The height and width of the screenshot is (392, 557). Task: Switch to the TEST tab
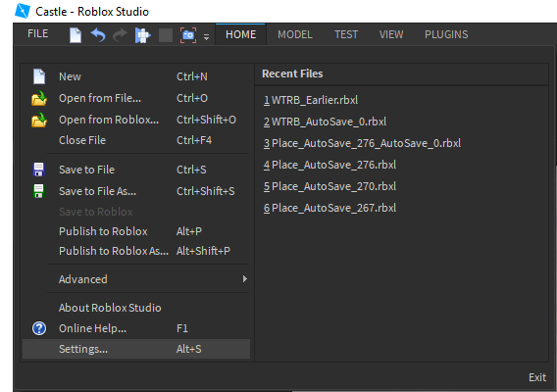[x=346, y=34]
